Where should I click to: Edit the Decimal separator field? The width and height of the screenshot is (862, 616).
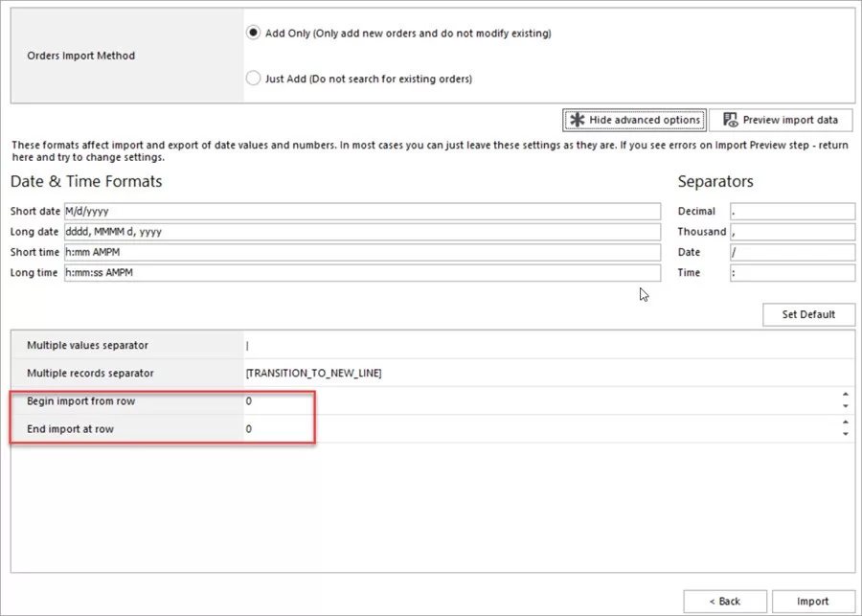pos(795,211)
